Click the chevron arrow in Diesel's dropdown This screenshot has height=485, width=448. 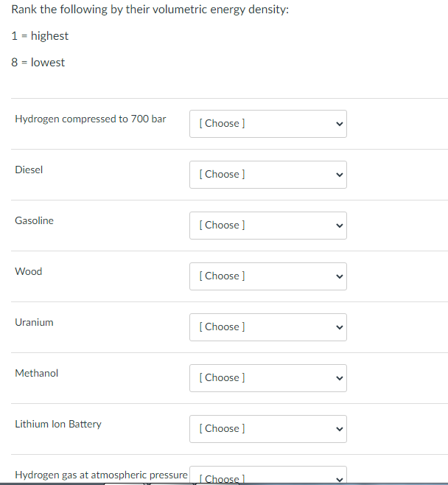[x=339, y=175]
